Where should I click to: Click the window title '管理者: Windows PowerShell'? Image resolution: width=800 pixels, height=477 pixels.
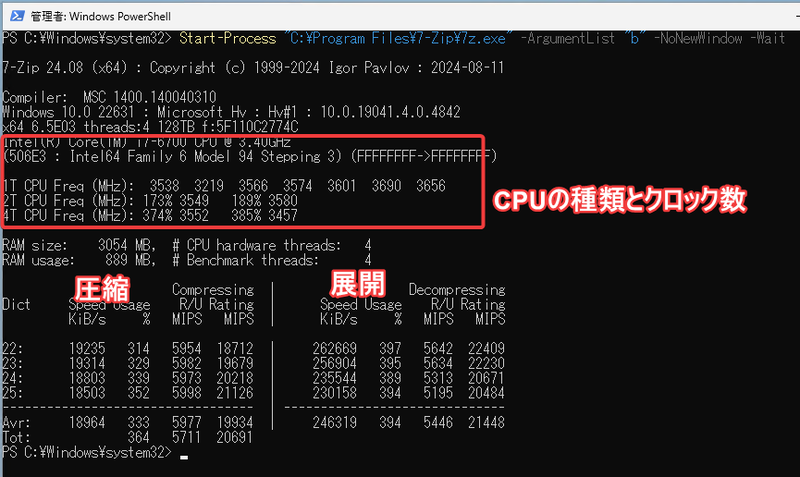click(101, 16)
